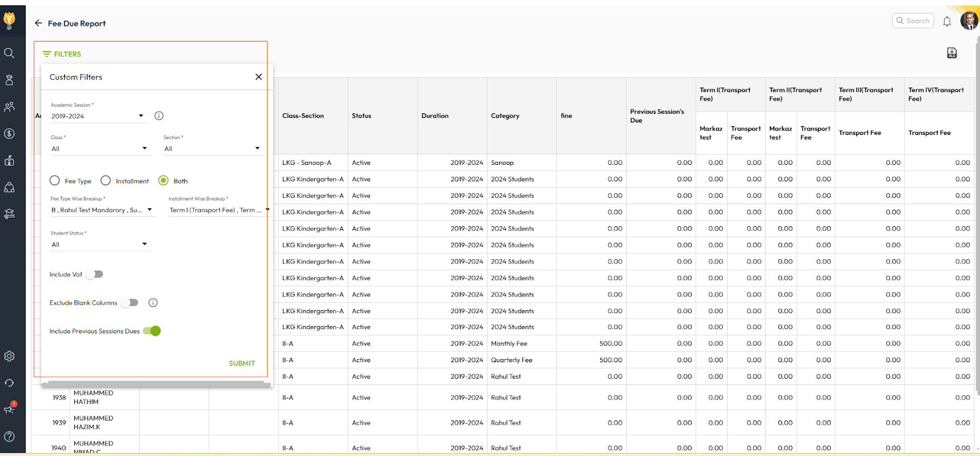Open the notifications bell
This screenshot has width=980, height=456.
[947, 21]
